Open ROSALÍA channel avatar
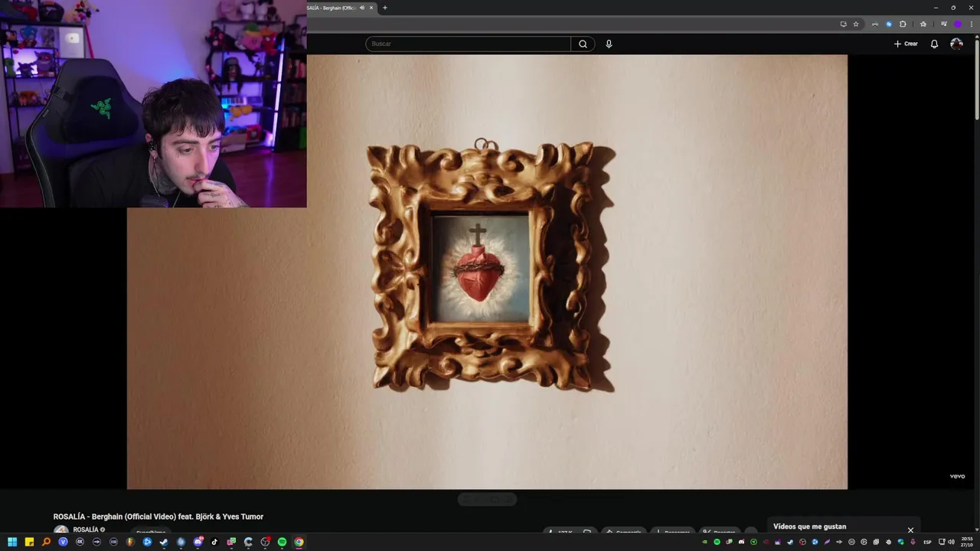This screenshot has height=551, width=980. click(x=61, y=530)
